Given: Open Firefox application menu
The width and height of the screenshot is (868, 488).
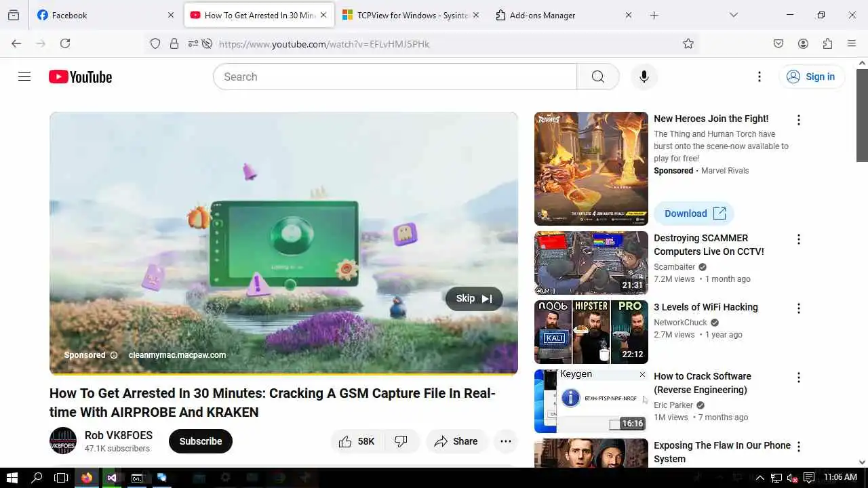Looking at the screenshot, I should [852, 43].
